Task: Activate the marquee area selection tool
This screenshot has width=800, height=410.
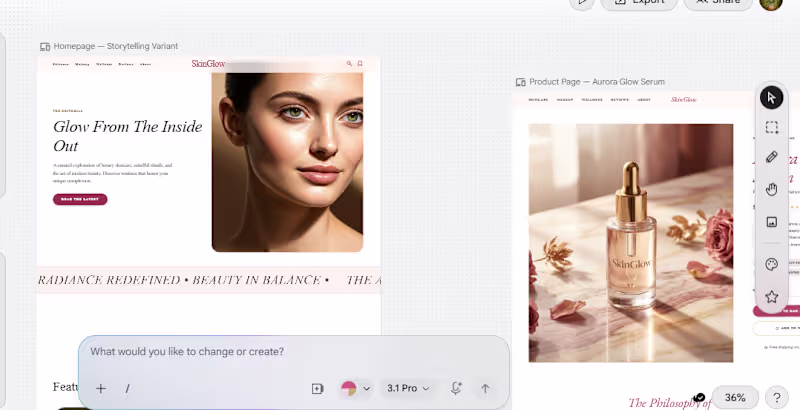Action: (x=771, y=127)
